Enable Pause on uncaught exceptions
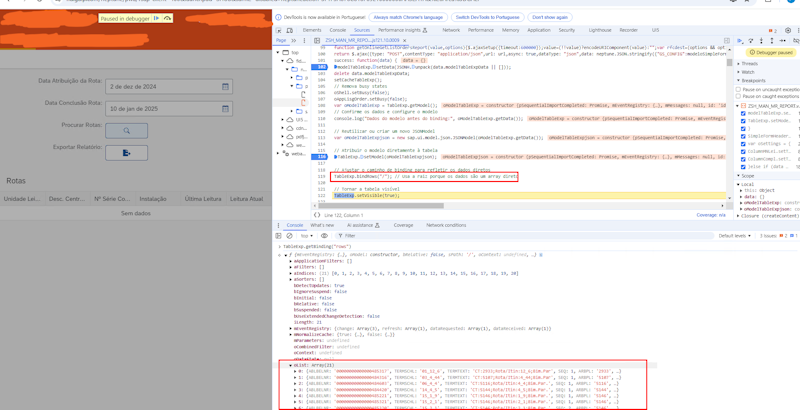Screen dimensions: 800x410 click(740, 90)
